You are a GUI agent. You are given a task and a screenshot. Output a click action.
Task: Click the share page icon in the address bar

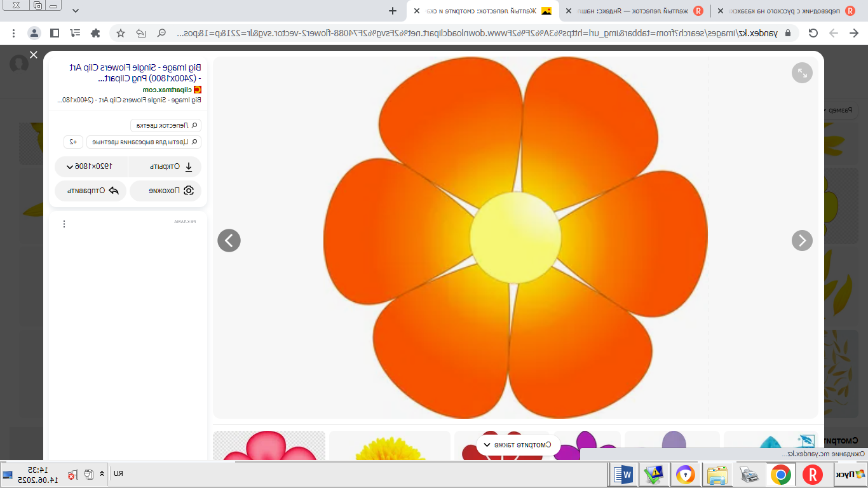[141, 33]
